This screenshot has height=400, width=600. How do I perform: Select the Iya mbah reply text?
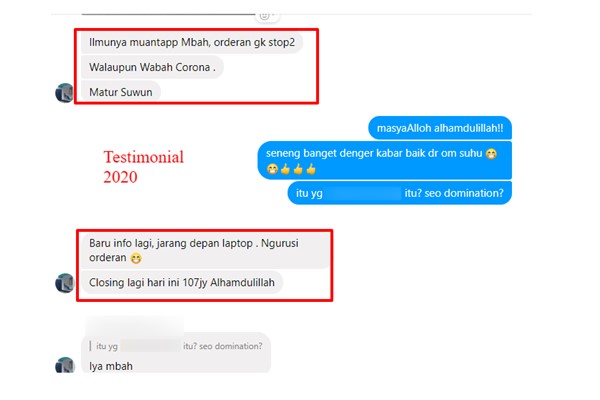[x=111, y=366]
